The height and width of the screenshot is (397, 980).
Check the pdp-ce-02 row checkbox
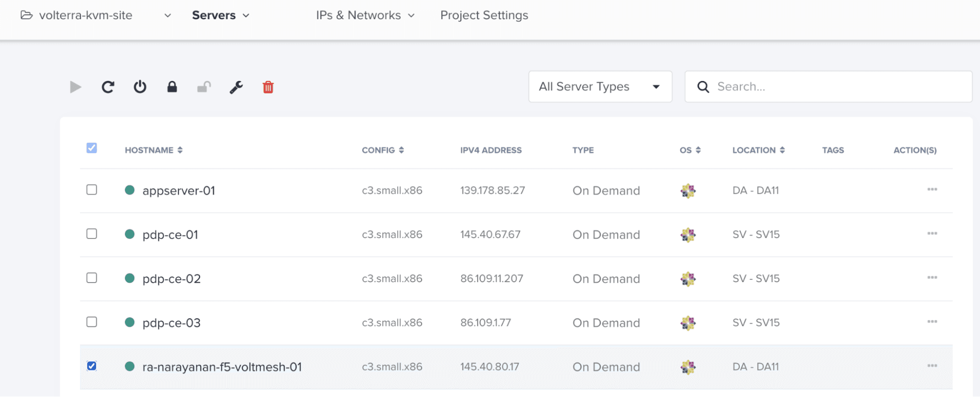point(92,278)
